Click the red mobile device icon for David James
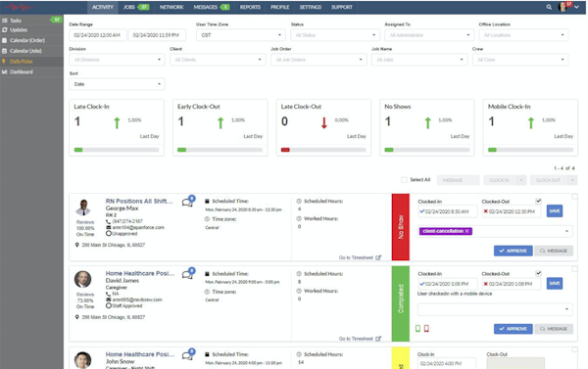Viewport: 588px width, 369px height. (x=426, y=329)
